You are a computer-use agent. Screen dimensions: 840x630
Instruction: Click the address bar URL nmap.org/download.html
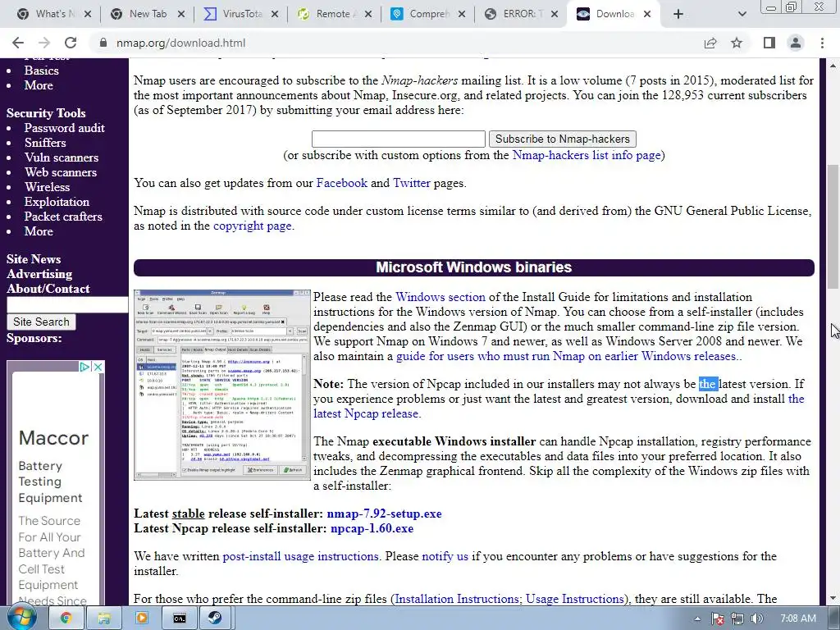(x=181, y=43)
